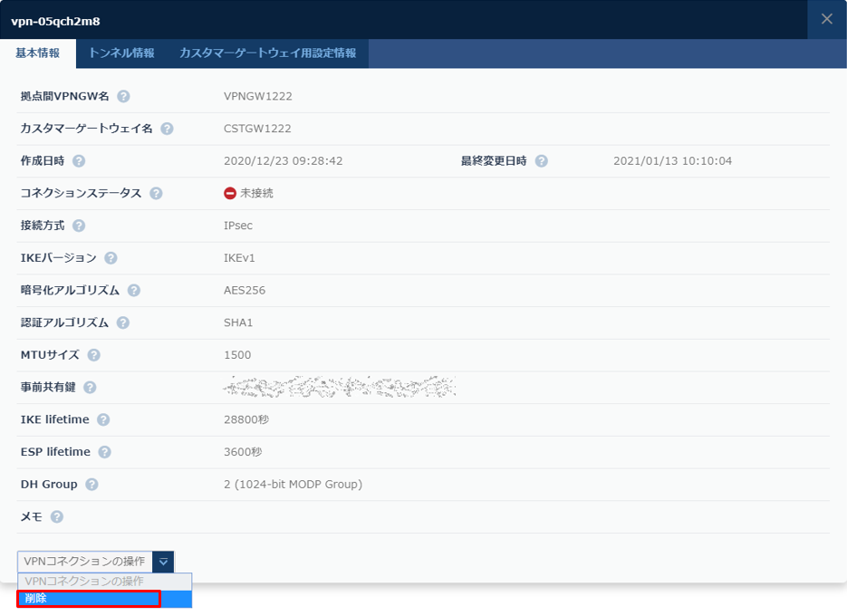The width and height of the screenshot is (847, 616).
Task: Open the VPNコネクションの操作 dropdown arrow
Action: click(163, 562)
